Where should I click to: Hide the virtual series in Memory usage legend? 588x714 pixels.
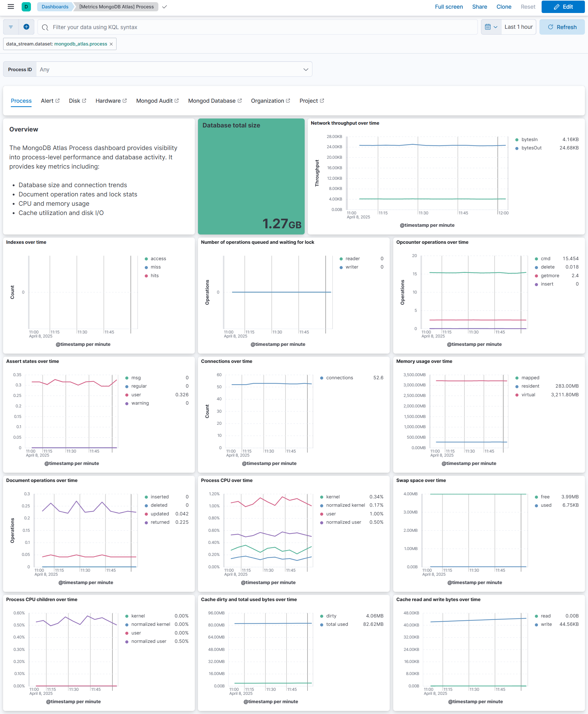[528, 395]
